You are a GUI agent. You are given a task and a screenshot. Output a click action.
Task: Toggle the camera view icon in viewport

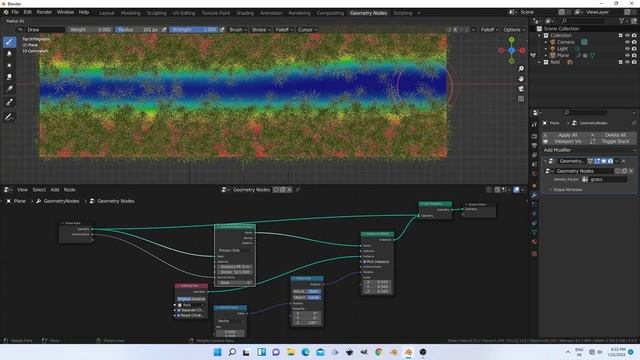tap(521, 89)
